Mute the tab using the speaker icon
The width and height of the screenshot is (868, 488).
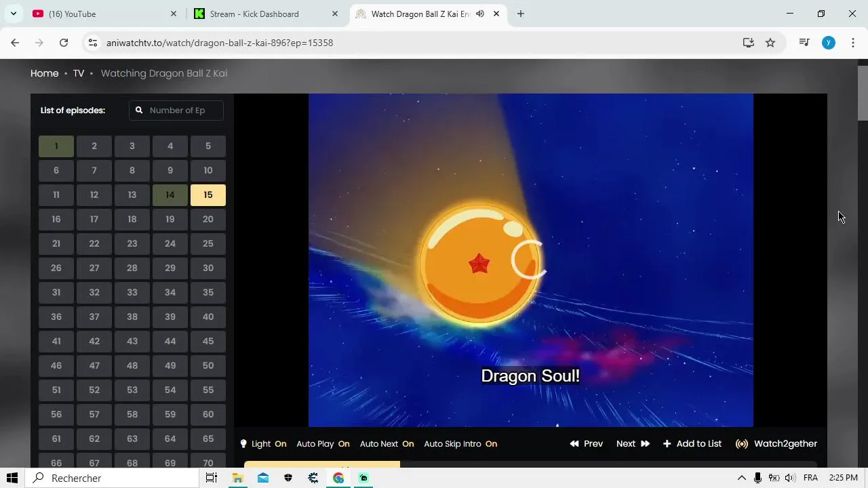[x=480, y=14]
